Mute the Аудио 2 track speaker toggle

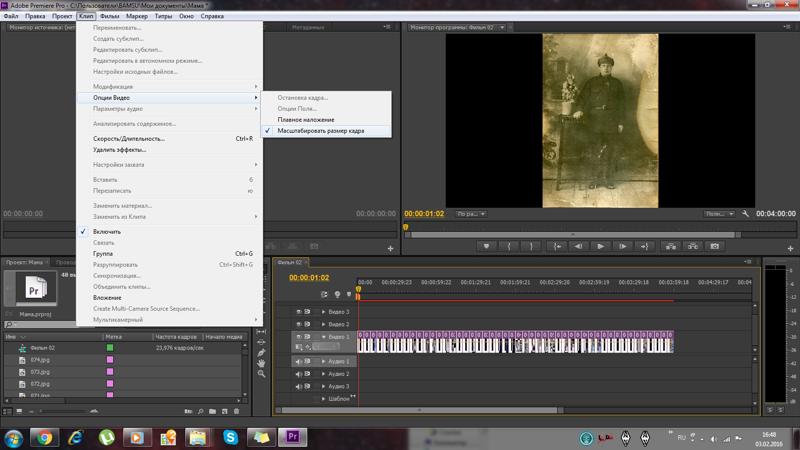[298, 374]
